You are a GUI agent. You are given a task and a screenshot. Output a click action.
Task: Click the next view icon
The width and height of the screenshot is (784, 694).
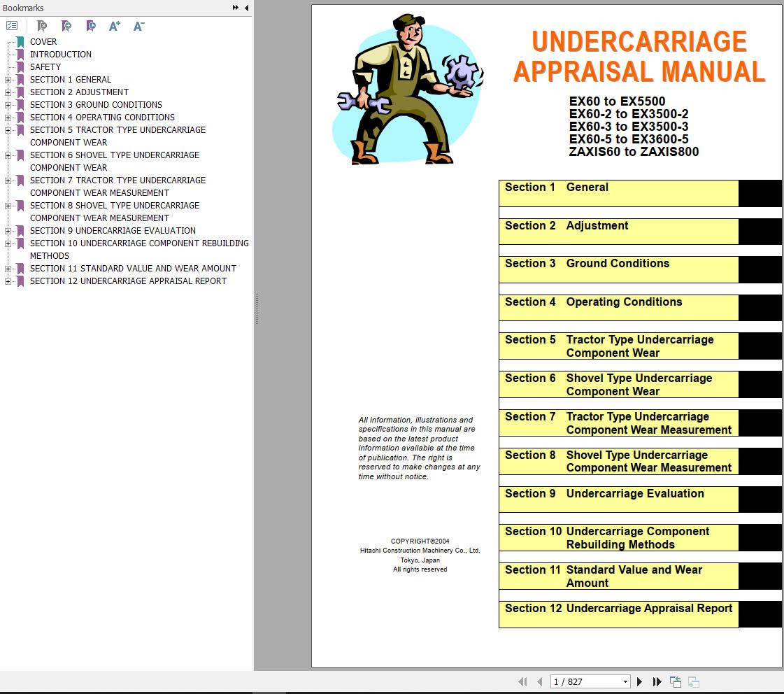694,681
